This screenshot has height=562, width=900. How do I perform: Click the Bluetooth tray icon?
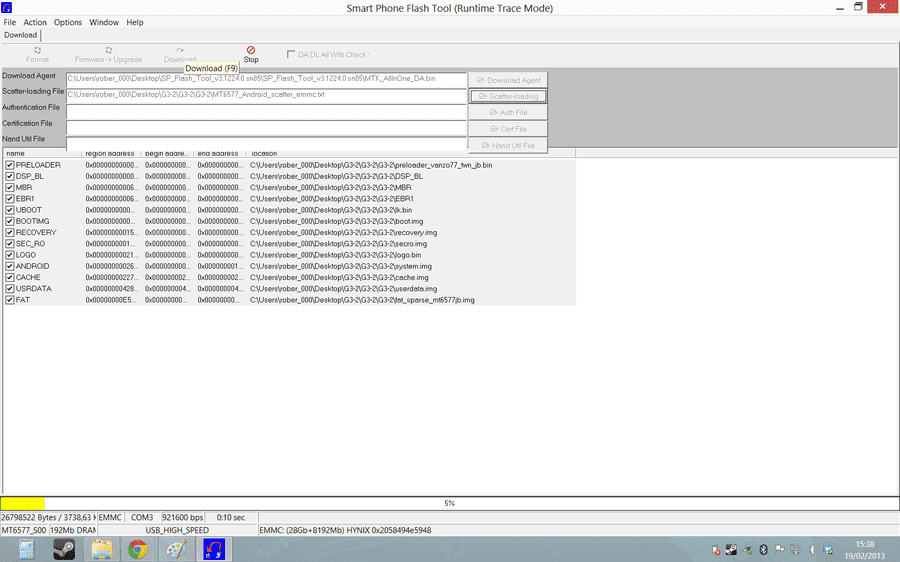(763, 550)
